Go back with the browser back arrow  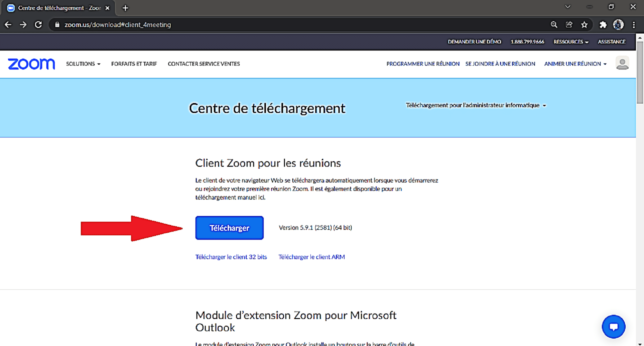pyautogui.click(x=8, y=25)
